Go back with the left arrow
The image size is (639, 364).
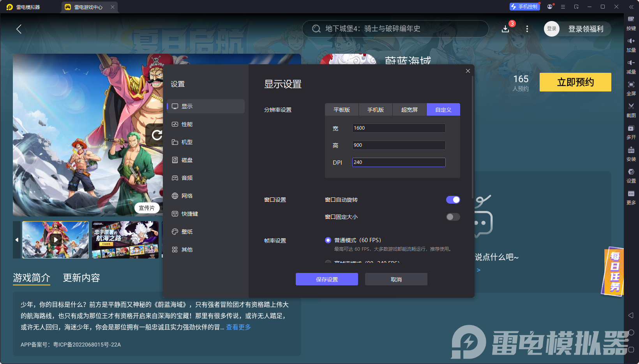click(x=19, y=29)
